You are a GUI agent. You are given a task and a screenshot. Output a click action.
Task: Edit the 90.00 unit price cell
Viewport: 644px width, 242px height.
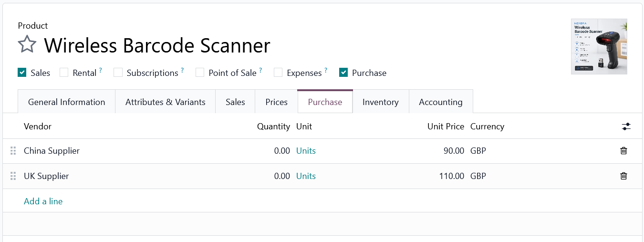click(x=454, y=151)
